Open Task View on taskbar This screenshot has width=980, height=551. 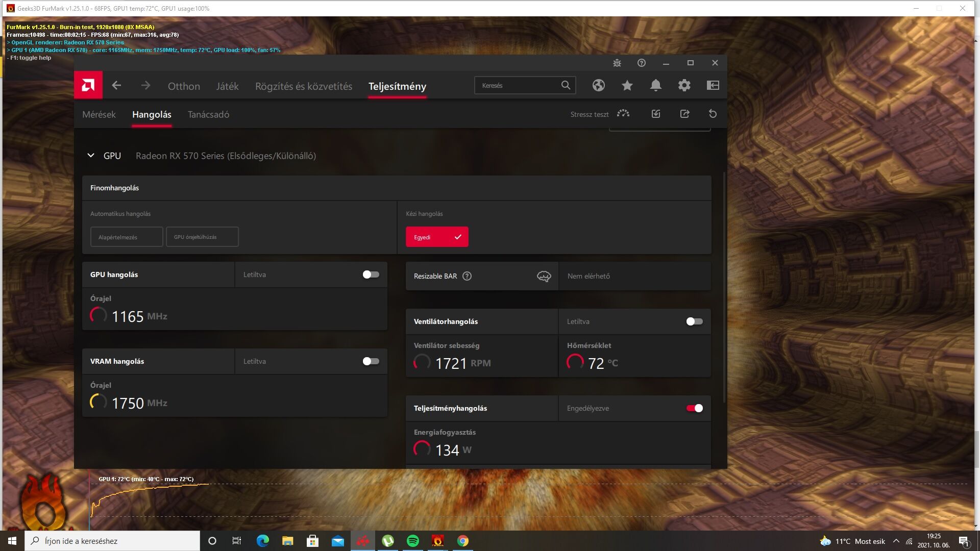point(236,541)
